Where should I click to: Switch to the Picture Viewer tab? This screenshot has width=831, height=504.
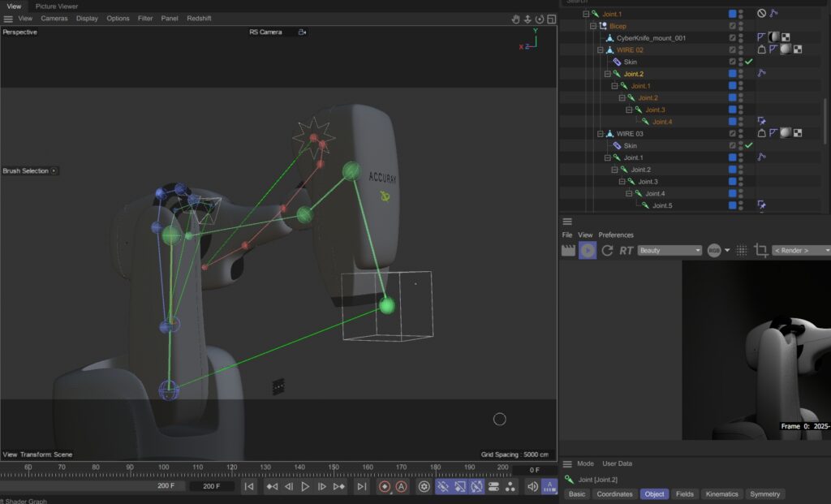pos(57,6)
